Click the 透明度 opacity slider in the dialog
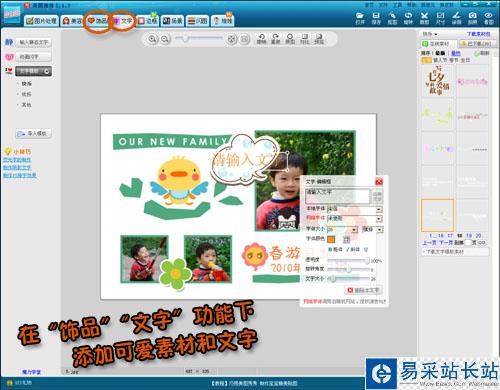The image size is (500, 390). click(348, 260)
